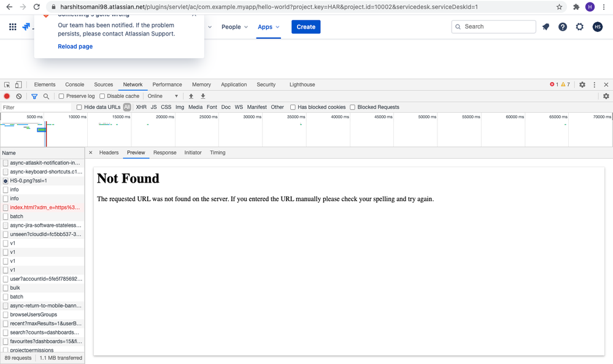
Task: Expand the People menu
Action: pyautogui.click(x=234, y=27)
